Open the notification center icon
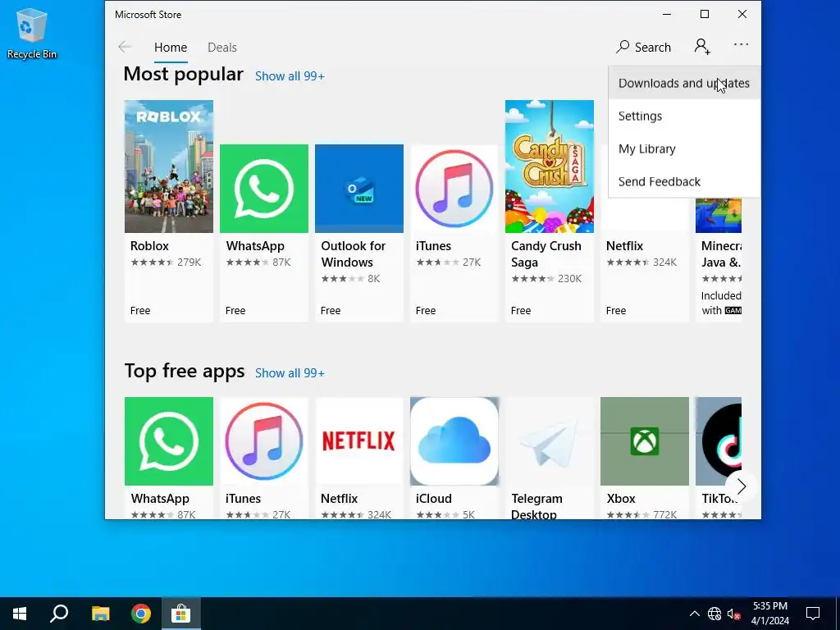The image size is (840, 630). (x=813, y=614)
